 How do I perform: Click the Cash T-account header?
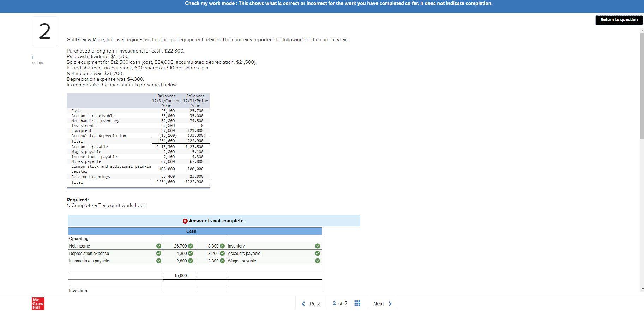(195, 231)
